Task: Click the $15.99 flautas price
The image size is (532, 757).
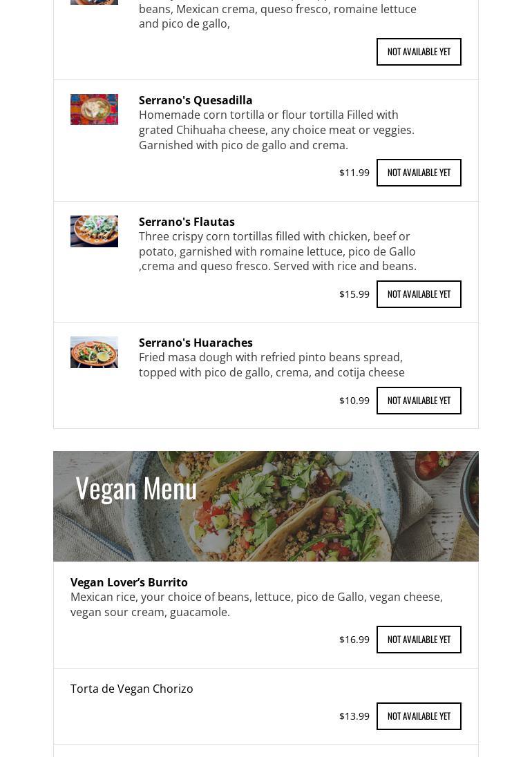Action: 354,294
